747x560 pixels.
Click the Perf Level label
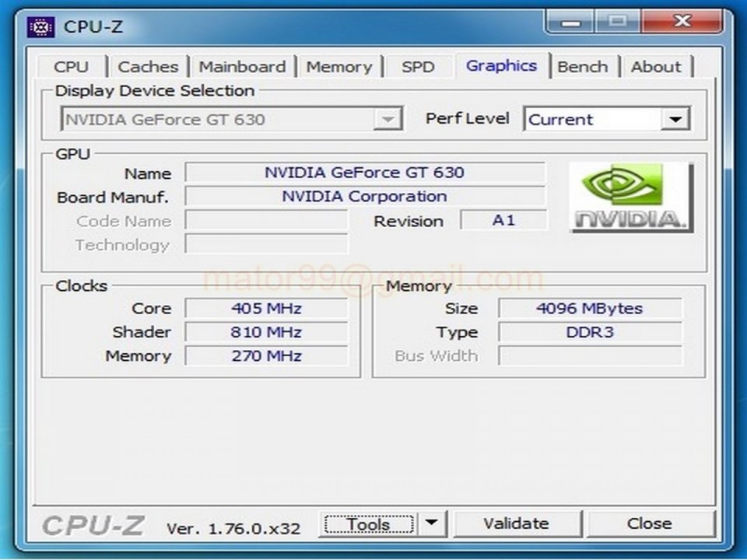pos(468,118)
